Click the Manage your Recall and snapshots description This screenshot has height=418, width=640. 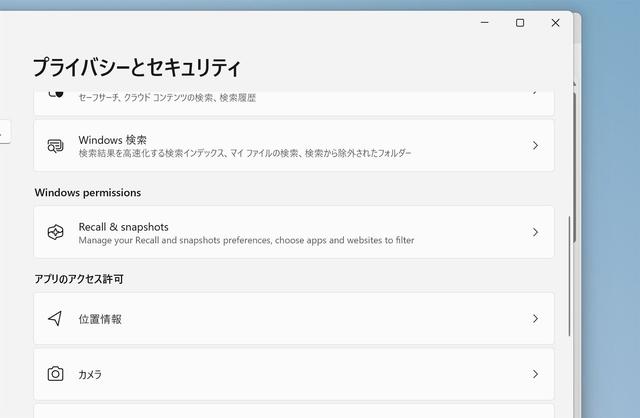[x=246, y=240]
